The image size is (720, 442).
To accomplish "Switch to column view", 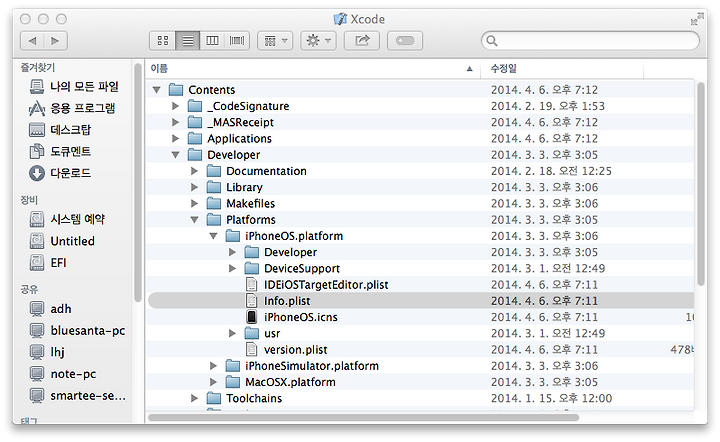I will (x=212, y=41).
